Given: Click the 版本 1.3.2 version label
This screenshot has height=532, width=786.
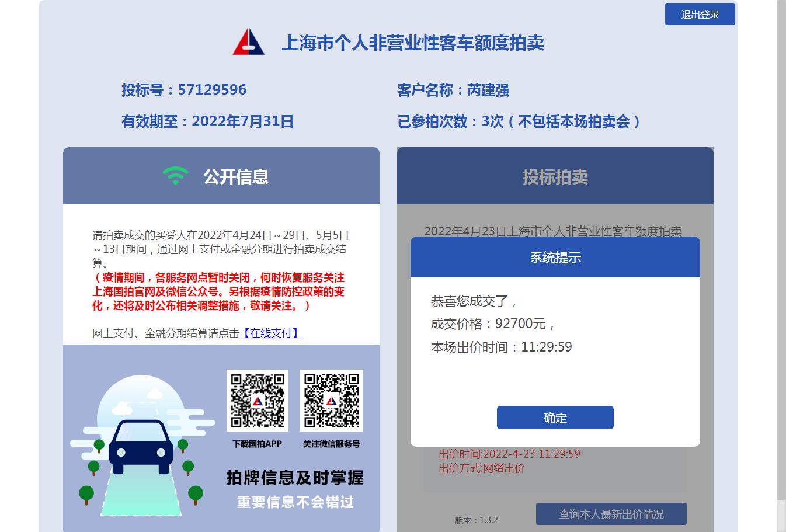Looking at the screenshot, I should point(477,520).
